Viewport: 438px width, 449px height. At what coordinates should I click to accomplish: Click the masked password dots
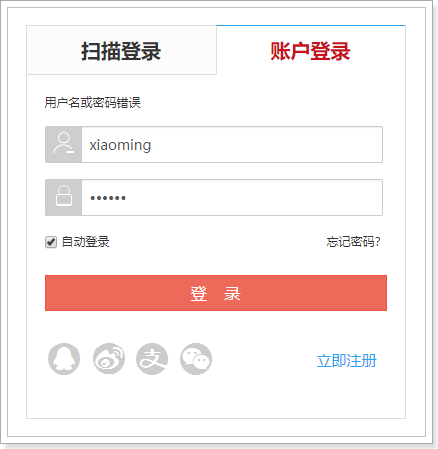[x=108, y=198]
